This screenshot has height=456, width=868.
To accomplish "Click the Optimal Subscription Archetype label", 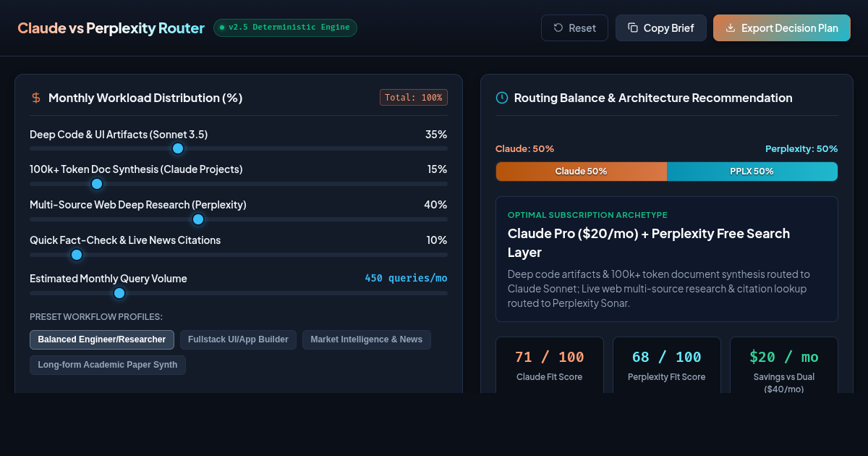I will [x=587, y=215].
